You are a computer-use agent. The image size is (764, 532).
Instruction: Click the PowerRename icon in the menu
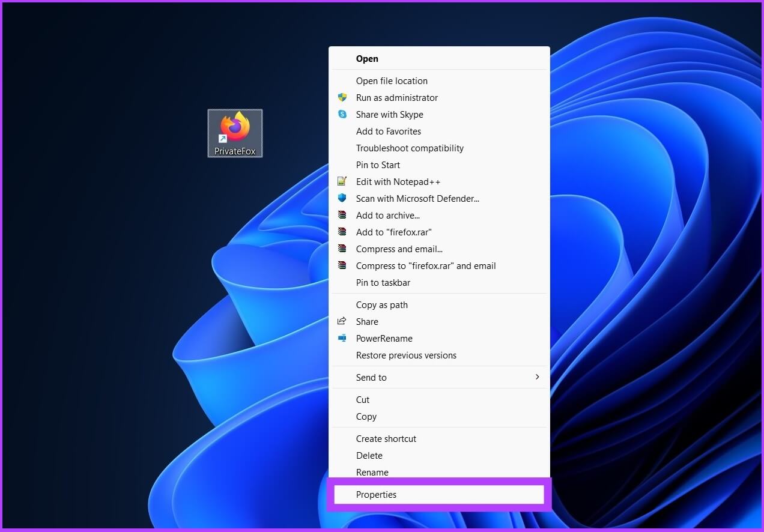point(342,338)
